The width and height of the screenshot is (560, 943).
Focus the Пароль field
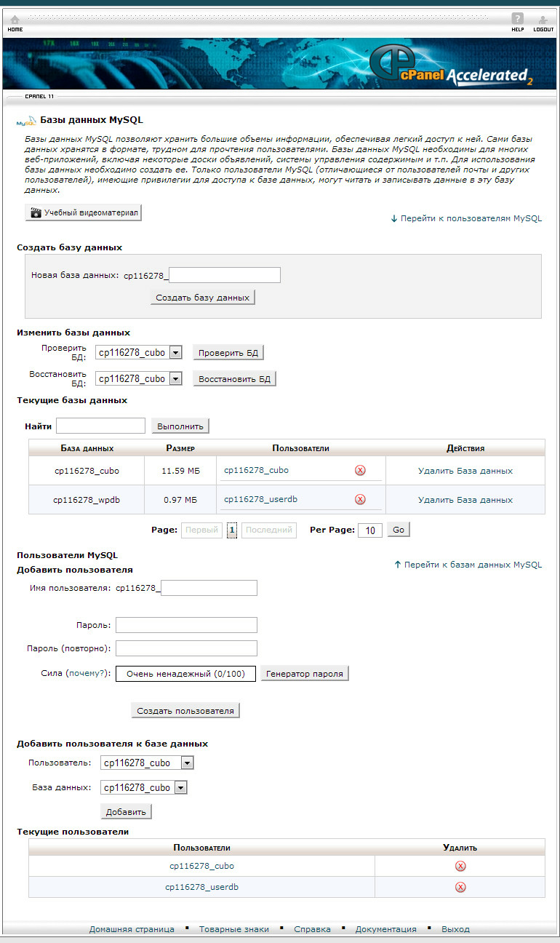point(186,625)
